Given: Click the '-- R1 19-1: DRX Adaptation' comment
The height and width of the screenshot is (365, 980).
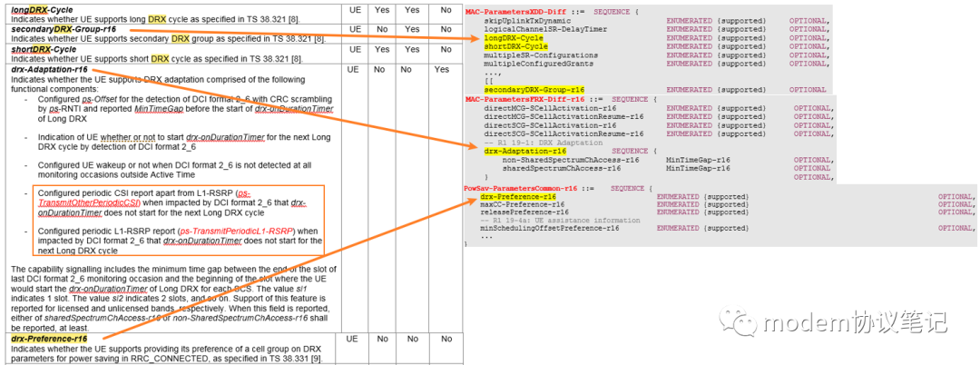Looking at the screenshot, I should [x=544, y=143].
